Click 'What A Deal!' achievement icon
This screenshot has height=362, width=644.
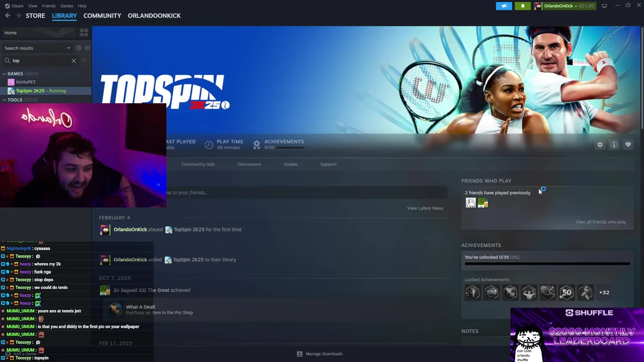coord(115,309)
